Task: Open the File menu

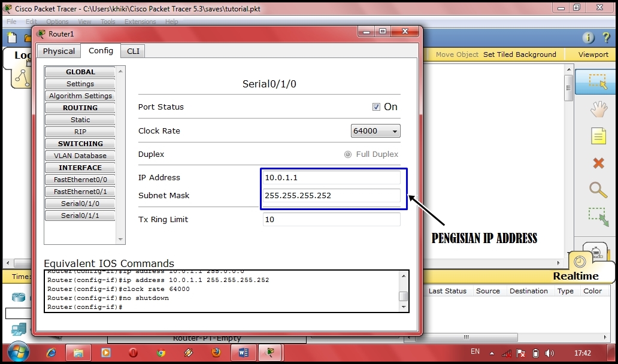Action: (11, 22)
